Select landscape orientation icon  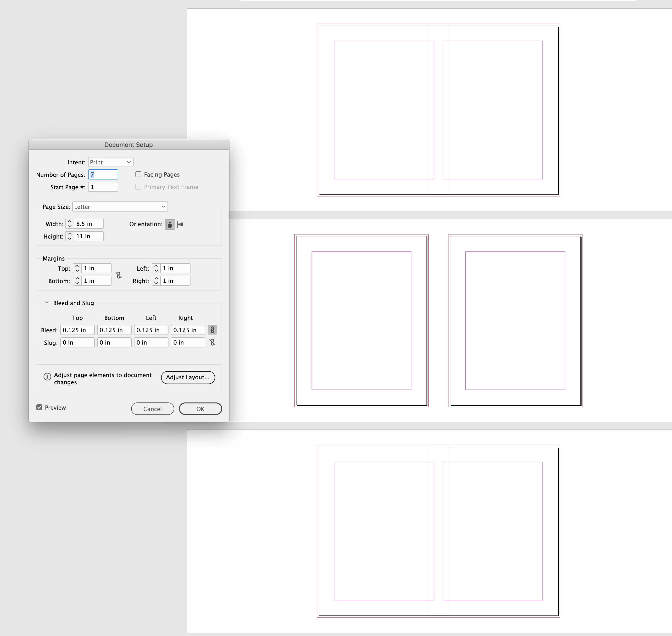click(180, 224)
